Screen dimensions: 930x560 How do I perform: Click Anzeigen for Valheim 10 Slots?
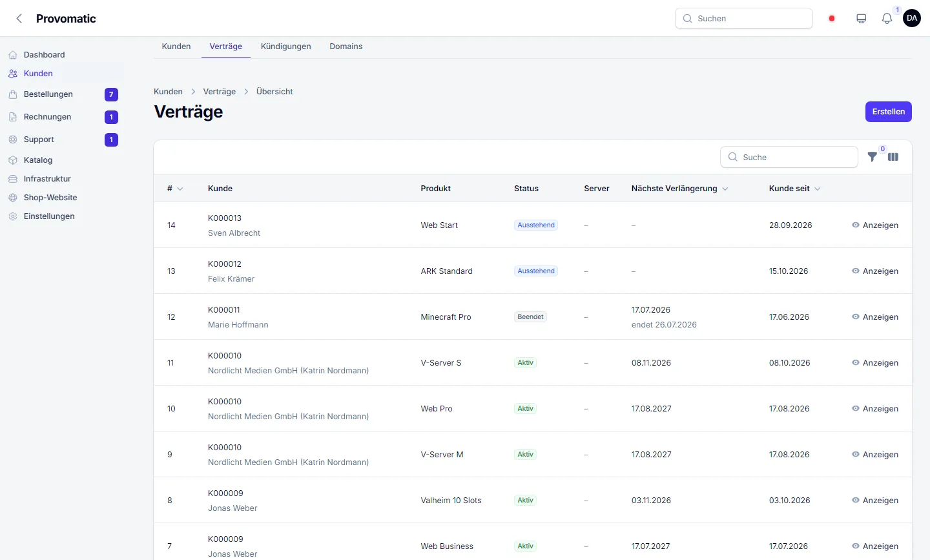coord(875,501)
